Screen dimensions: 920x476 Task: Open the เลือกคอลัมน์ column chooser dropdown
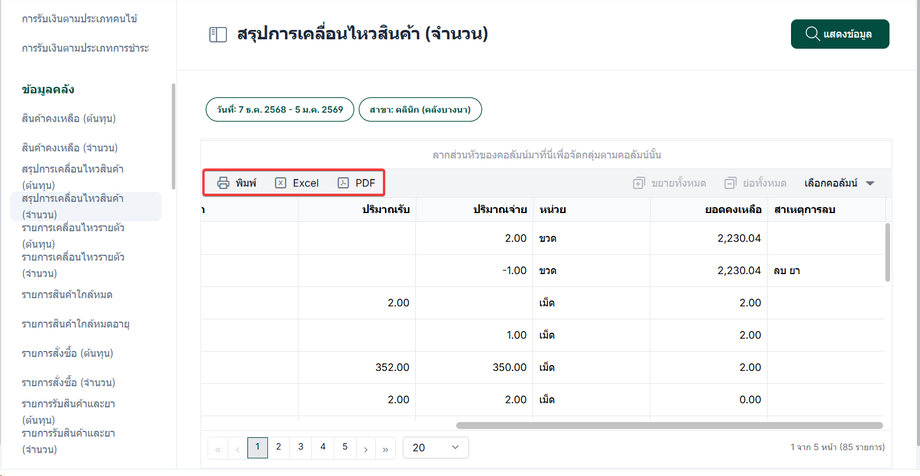[839, 183]
